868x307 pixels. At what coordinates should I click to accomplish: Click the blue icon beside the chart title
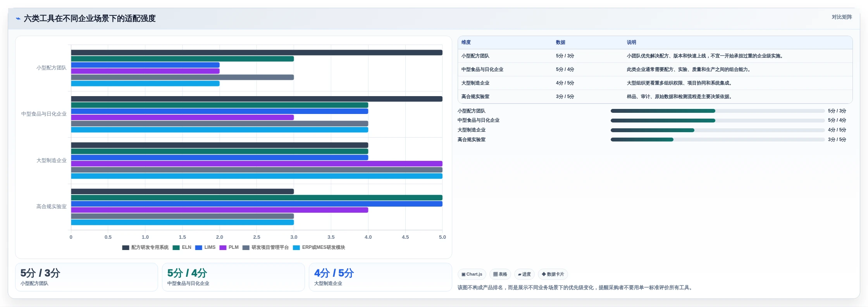point(18,19)
